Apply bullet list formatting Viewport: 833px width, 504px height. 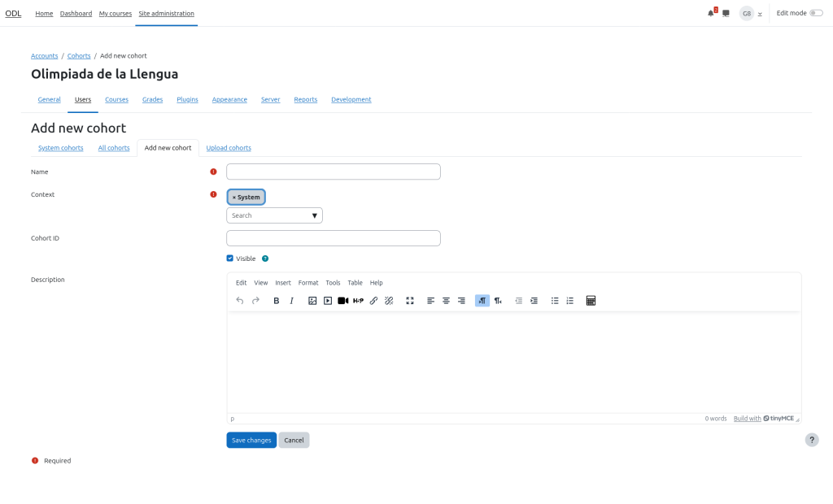click(x=555, y=301)
